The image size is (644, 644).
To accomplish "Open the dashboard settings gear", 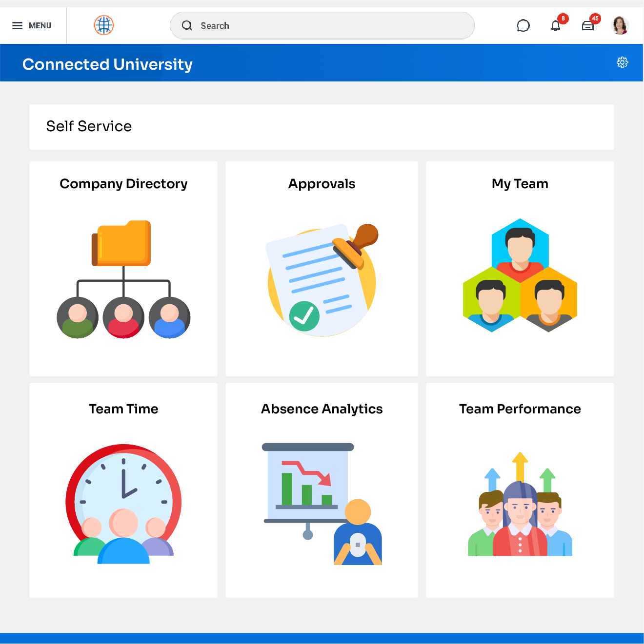I will tap(622, 62).
